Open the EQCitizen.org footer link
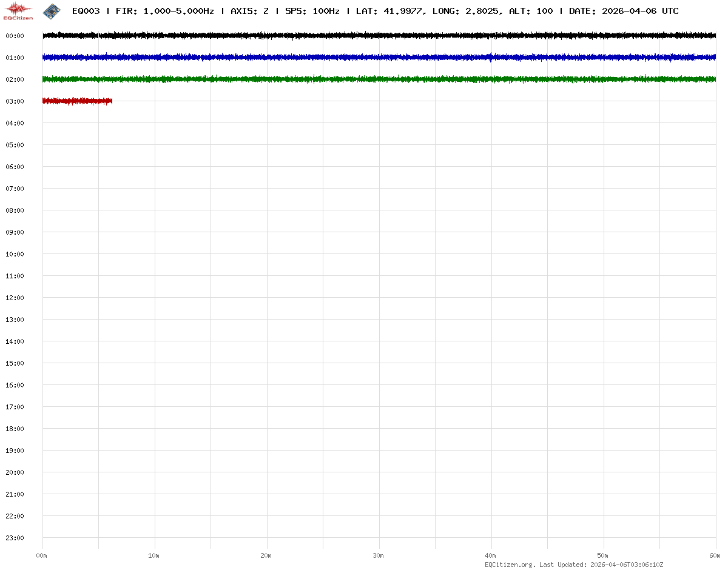This screenshot has width=728, height=570. pos(510,565)
